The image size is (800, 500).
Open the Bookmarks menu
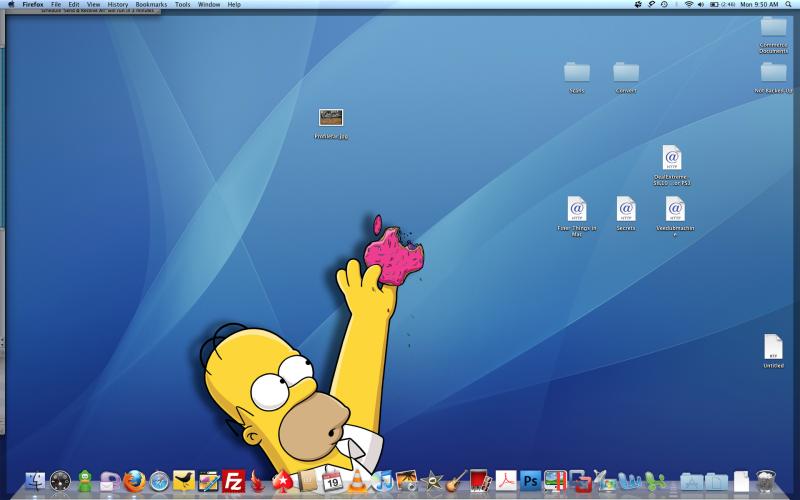151,4
